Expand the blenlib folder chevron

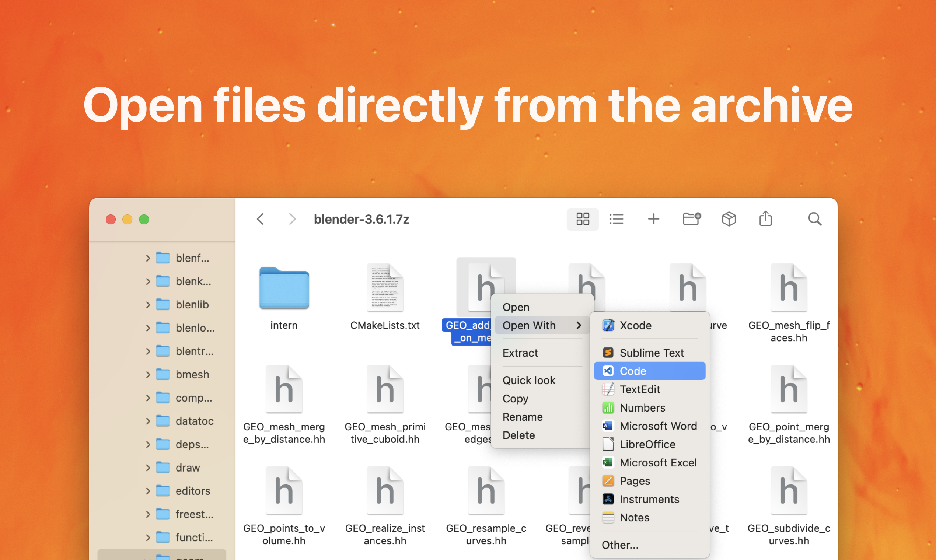coord(148,305)
